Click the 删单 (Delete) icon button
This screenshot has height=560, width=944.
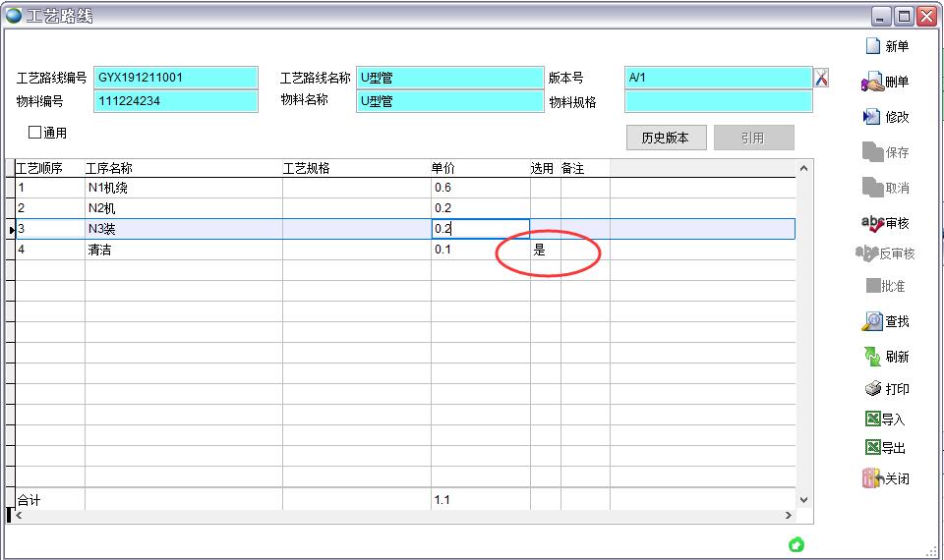coord(872,83)
